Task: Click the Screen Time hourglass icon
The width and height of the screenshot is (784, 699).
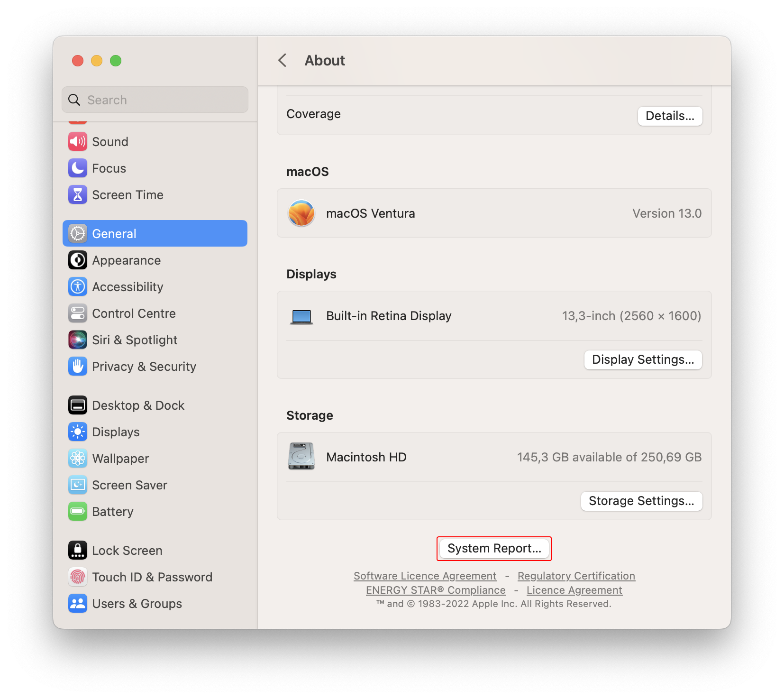Action: coord(77,194)
